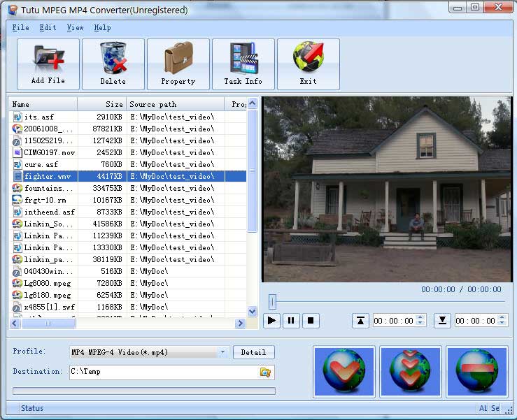Screen dimensions: 517x420
Task: Click the Delete trash bin icon
Action: tap(113, 58)
